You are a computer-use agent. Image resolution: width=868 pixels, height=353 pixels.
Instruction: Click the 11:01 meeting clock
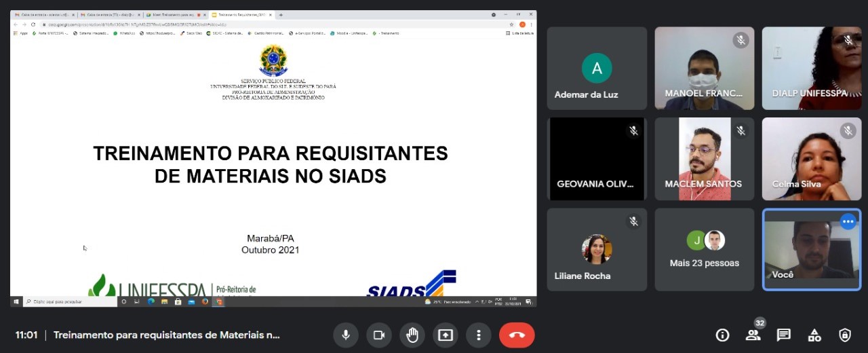26,335
